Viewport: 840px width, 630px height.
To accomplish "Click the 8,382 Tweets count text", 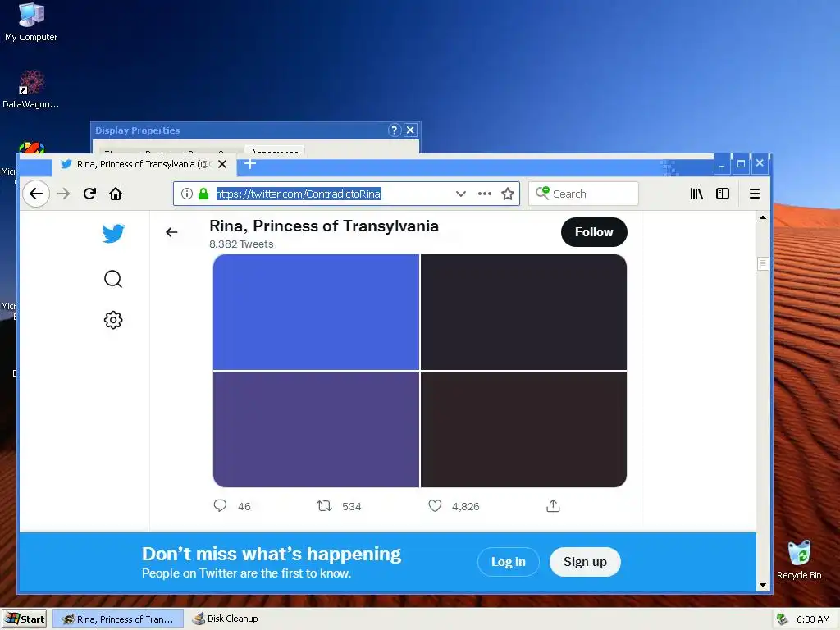I will pos(241,244).
